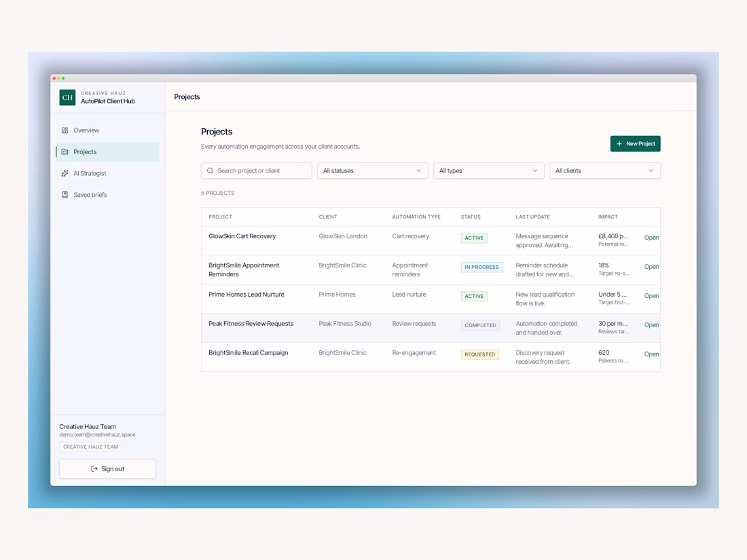Open the GlowSkin Cart Recovery project link
This screenshot has width=747, height=560.
pyautogui.click(x=651, y=238)
